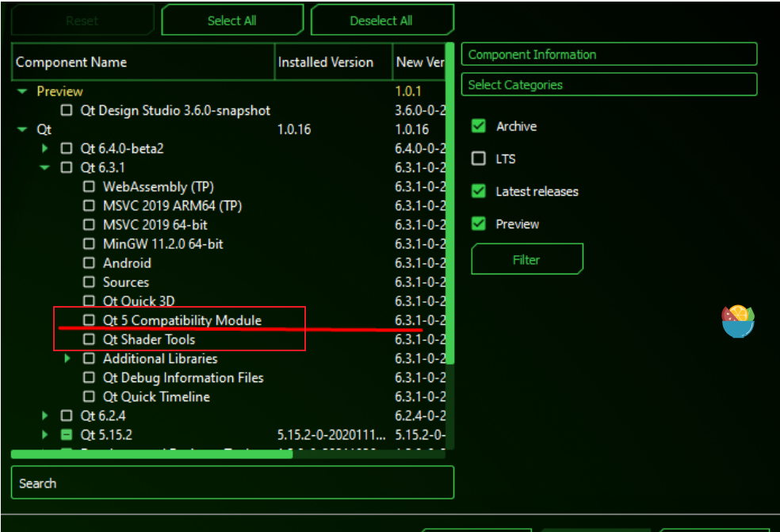The image size is (780, 532).
Task: Uncheck the Archive category
Action: click(479, 126)
